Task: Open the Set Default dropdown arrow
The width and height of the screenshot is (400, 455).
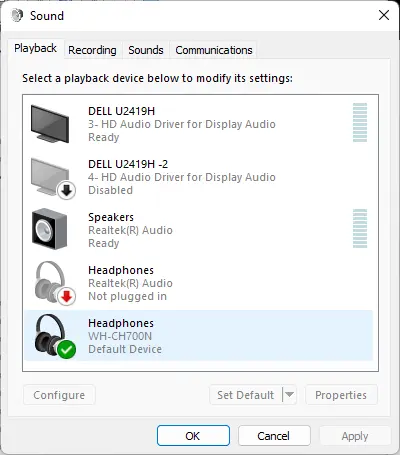Action: point(289,395)
